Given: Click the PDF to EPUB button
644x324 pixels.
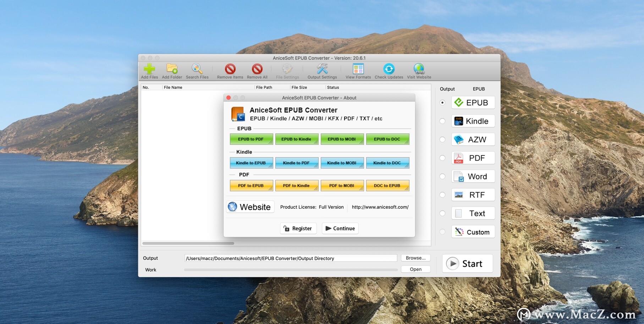Looking at the screenshot, I should [251, 186].
